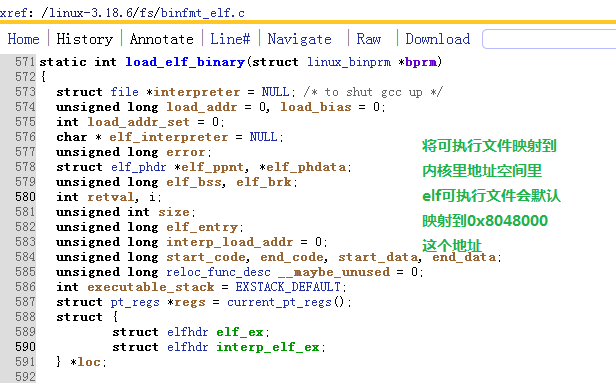Select the loc pointer variable
616x383 pixels.
(x=89, y=362)
